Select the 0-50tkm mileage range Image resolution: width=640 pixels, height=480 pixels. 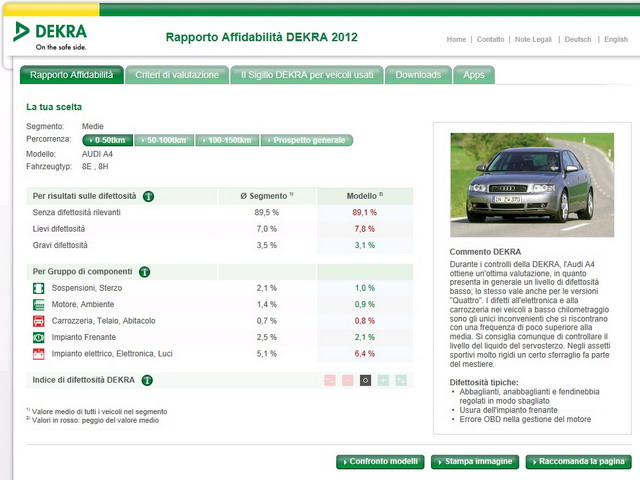[108, 140]
